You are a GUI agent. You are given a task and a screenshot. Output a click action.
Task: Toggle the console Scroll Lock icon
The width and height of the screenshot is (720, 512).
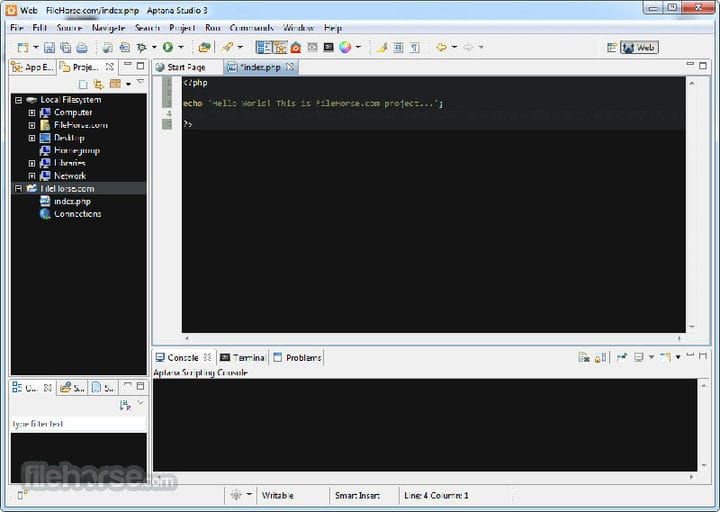[x=601, y=357]
